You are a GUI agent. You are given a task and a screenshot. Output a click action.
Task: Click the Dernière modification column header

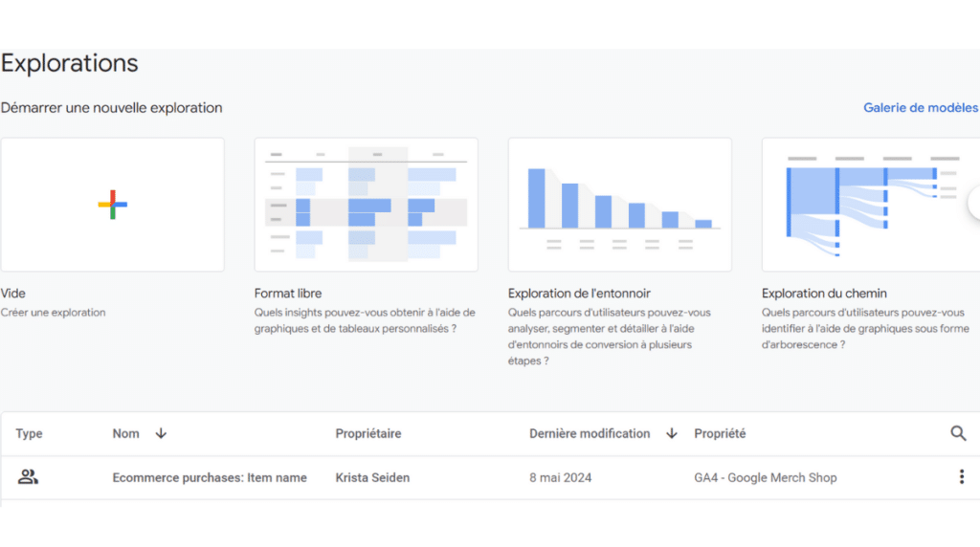click(x=590, y=433)
